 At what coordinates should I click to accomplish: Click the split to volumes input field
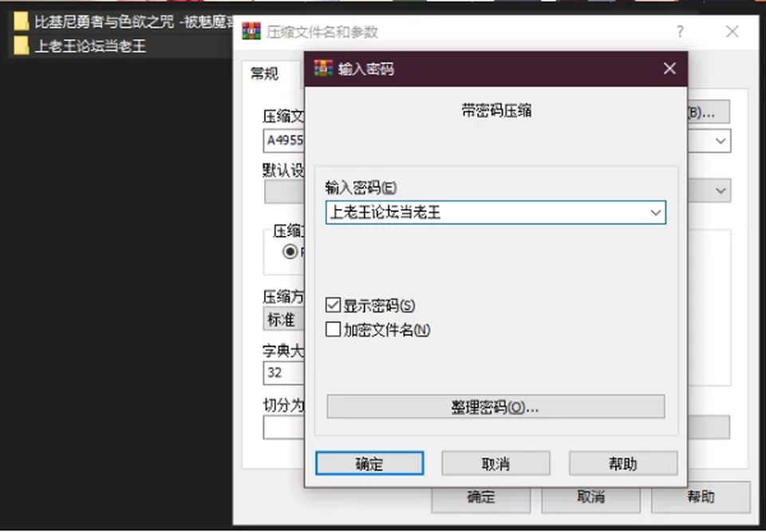coord(284,428)
